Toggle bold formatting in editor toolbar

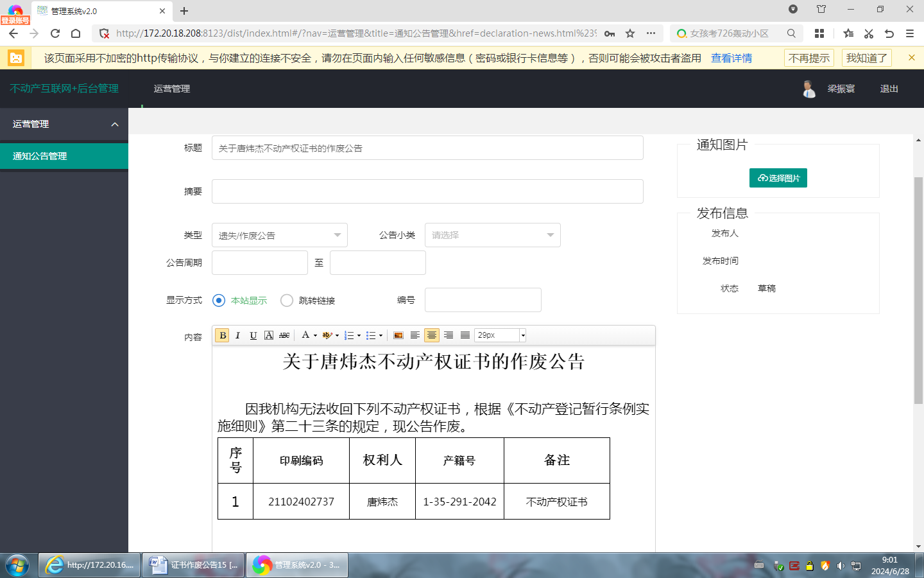coord(223,335)
